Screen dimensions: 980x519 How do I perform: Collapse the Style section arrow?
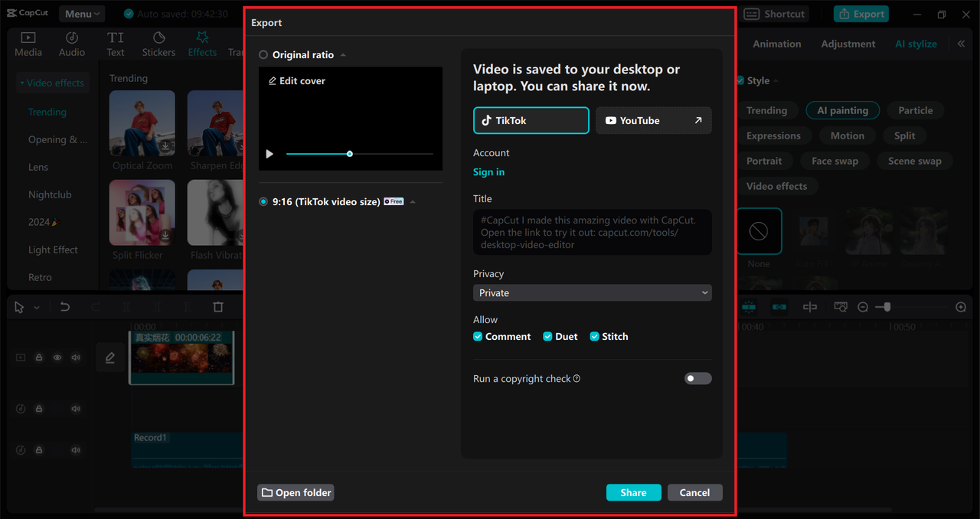tap(776, 80)
